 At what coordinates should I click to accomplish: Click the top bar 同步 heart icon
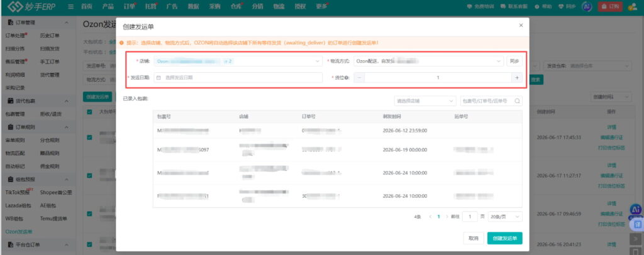click(561, 6)
